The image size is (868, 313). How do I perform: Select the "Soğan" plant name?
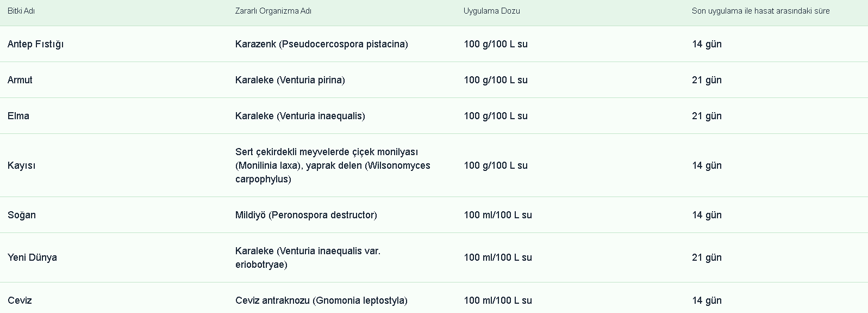tap(22, 215)
